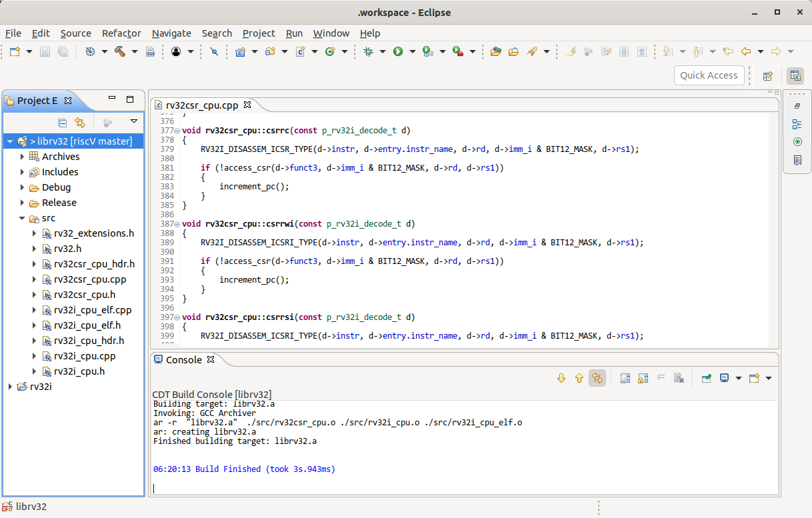Viewport: 812px width, 518px height.
Task: Collapse the src folder
Action: [x=23, y=218]
